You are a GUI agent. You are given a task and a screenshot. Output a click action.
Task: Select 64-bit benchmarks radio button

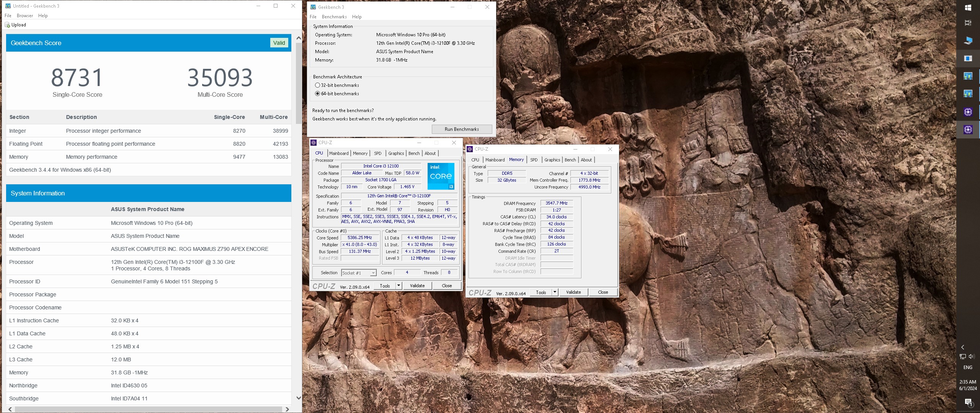pos(317,94)
